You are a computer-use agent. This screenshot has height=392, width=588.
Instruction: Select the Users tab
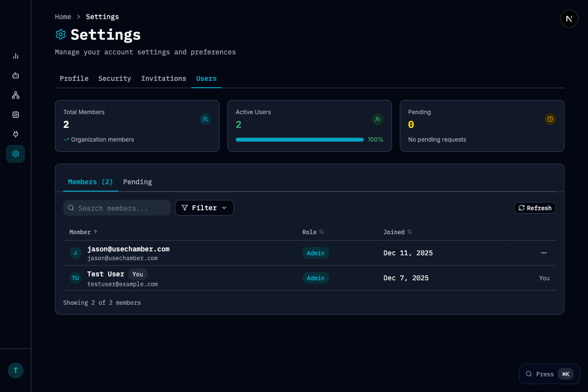(206, 78)
